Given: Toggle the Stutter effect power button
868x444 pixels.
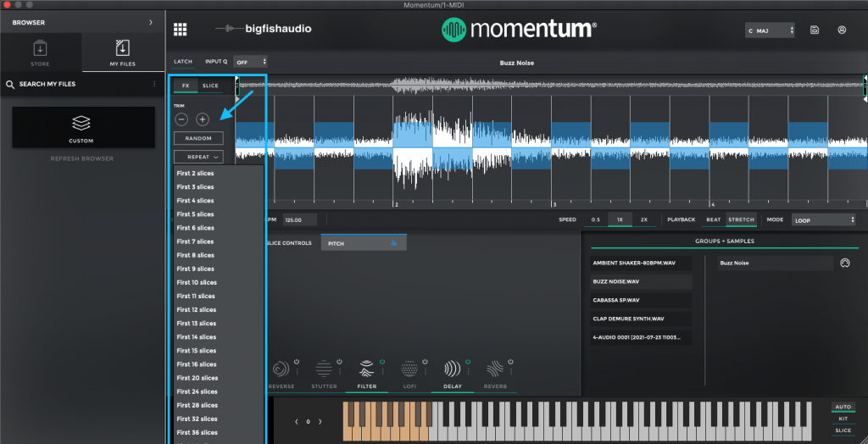Looking at the screenshot, I should pos(340,362).
